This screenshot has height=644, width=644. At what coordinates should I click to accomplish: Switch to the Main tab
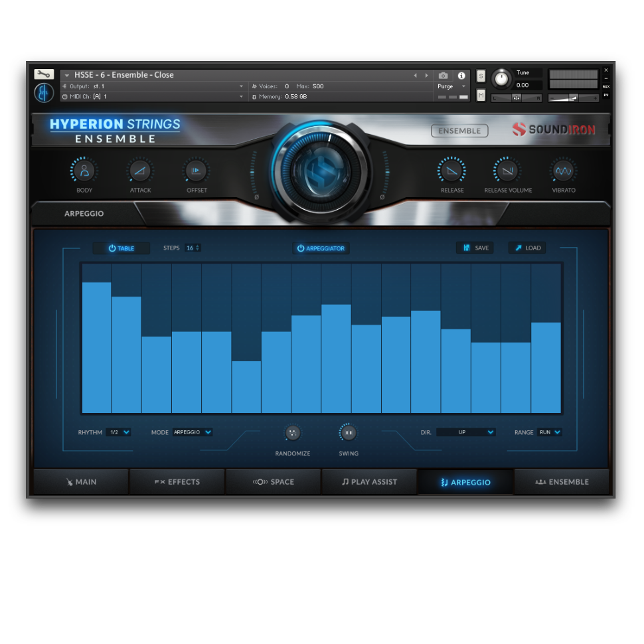click(81, 482)
